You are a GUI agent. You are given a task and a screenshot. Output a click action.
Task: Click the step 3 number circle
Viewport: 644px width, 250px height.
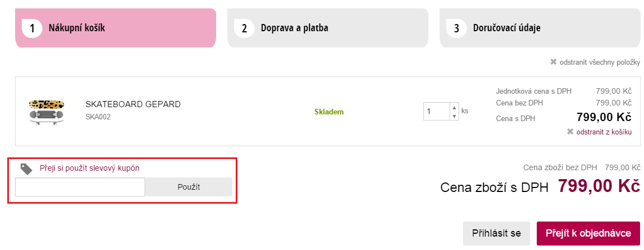(x=457, y=28)
